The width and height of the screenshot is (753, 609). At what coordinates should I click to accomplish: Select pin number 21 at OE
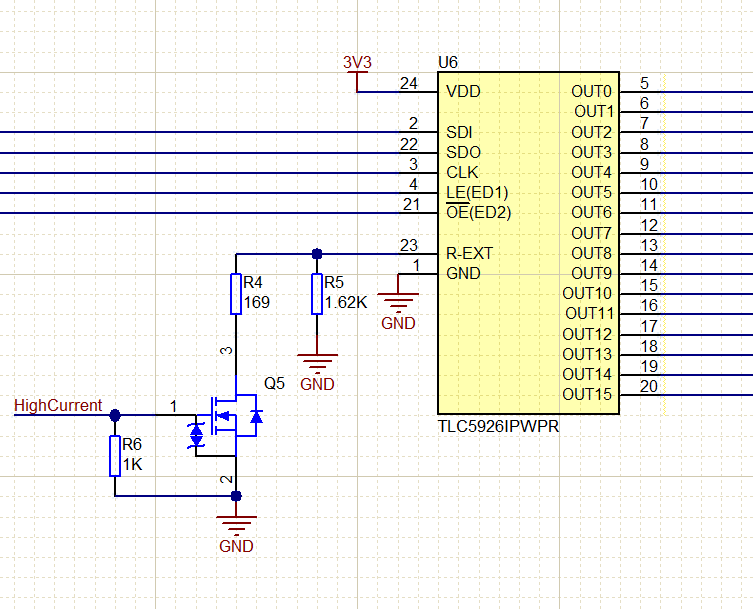[x=412, y=205]
